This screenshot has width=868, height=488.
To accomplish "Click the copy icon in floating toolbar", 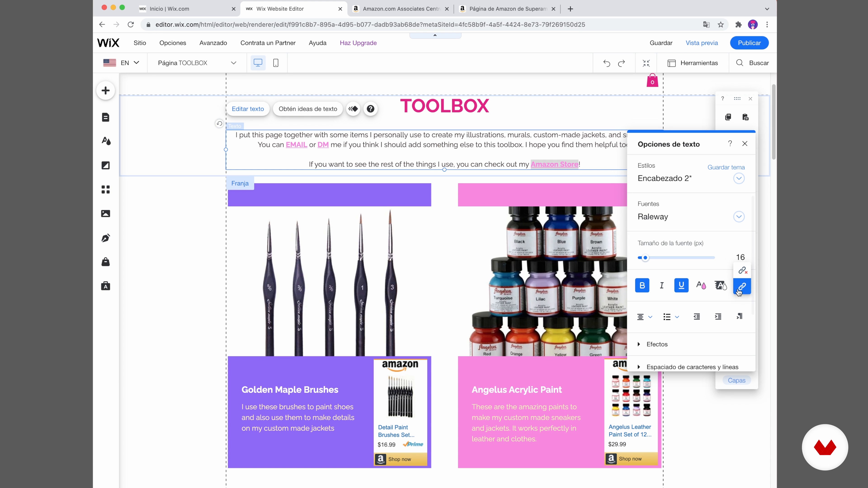I will pyautogui.click(x=728, y=117).
